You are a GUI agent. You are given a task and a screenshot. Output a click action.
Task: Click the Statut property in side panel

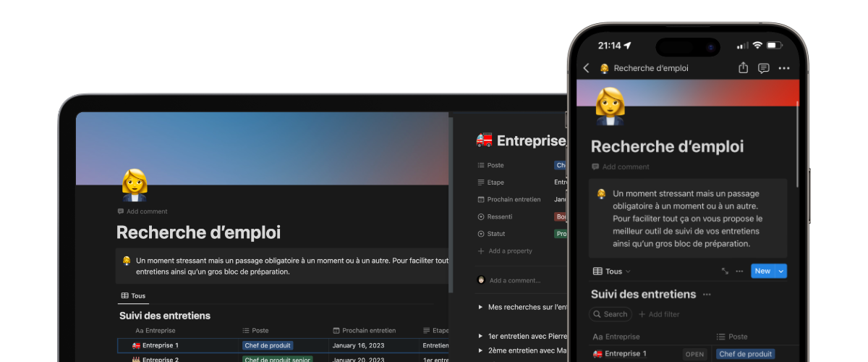492,234
